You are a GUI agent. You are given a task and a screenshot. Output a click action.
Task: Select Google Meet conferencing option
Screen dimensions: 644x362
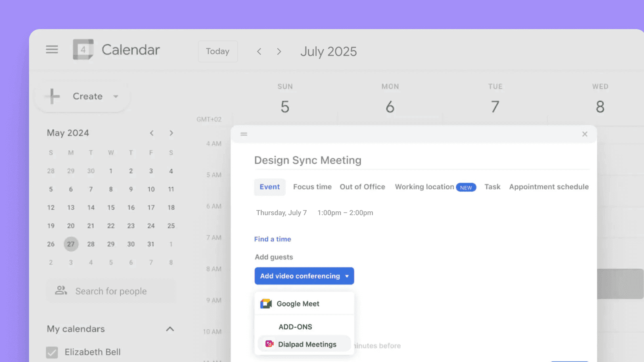(298, 304)
